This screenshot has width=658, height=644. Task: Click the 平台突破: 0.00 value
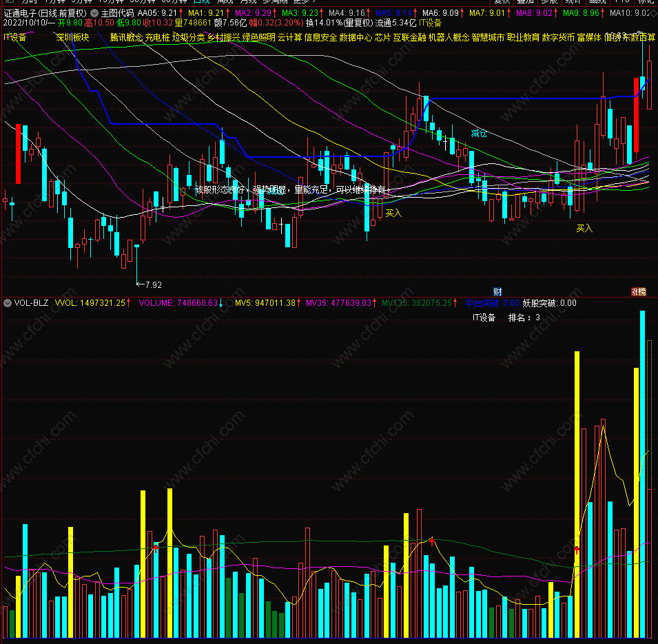[x=492, y=303]
